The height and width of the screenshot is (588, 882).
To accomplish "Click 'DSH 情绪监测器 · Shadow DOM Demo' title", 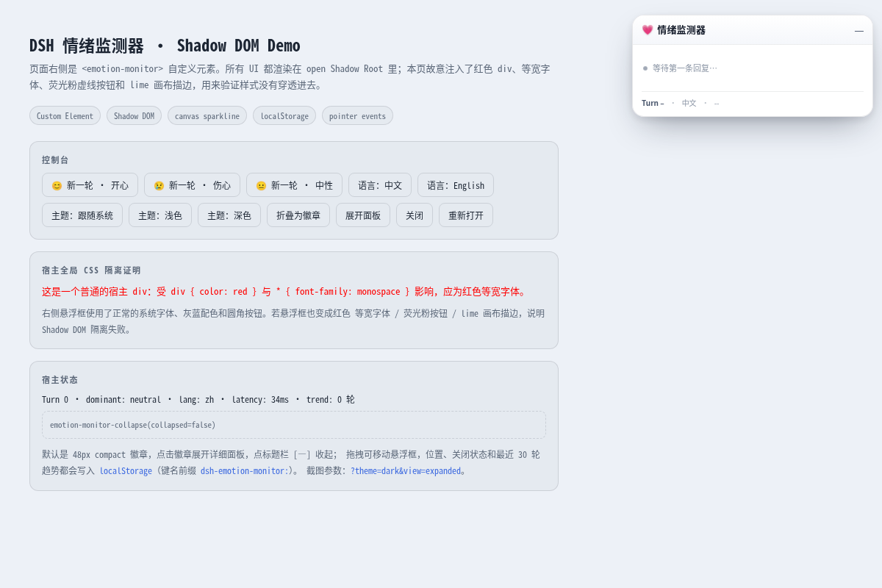I will pyautogui.click(x=165, y=46).
